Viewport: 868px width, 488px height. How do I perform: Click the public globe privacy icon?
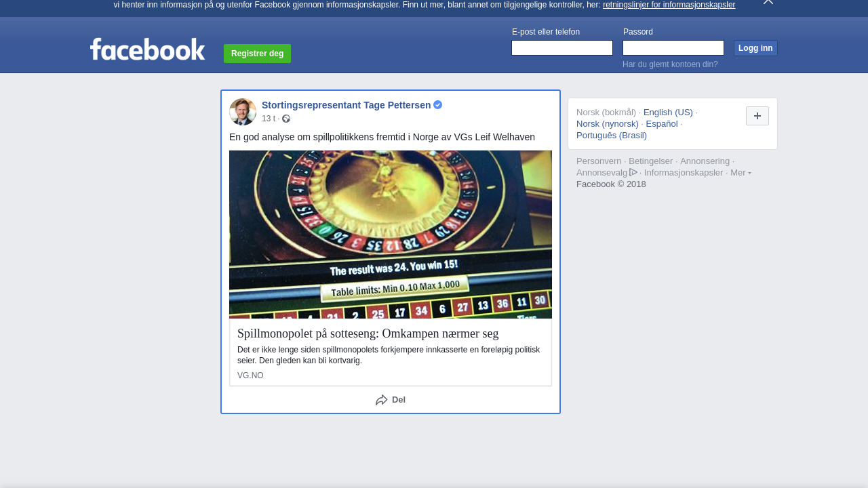pos(286,119)
